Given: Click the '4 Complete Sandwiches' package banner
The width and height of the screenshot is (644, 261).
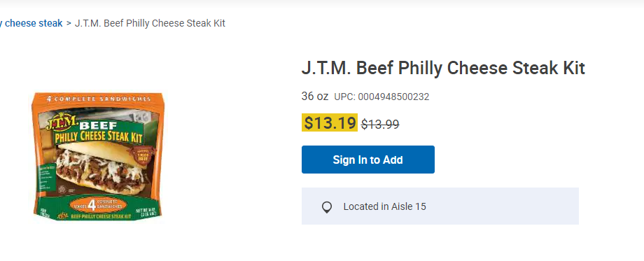Looking at the screenshot, I should (99, 99).
